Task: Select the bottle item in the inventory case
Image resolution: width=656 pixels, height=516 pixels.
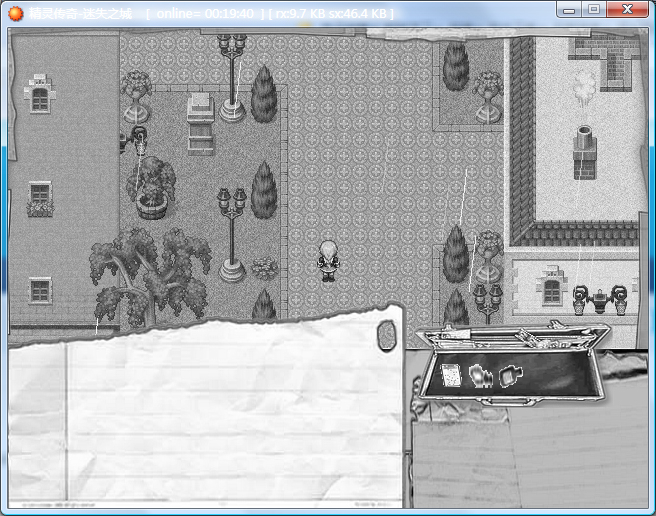Action: [510, 375]
